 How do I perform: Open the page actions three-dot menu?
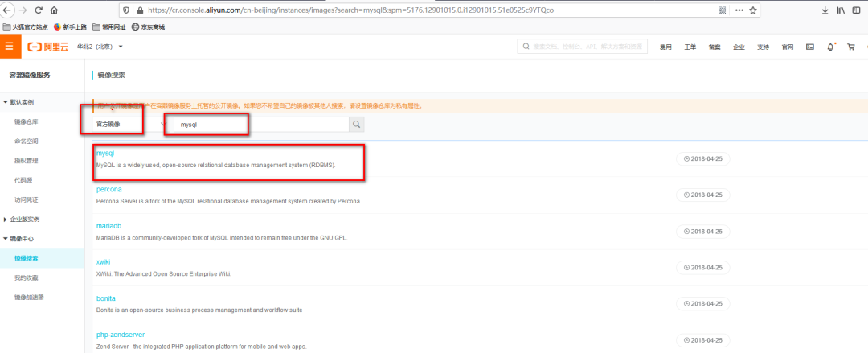[739, 10]
